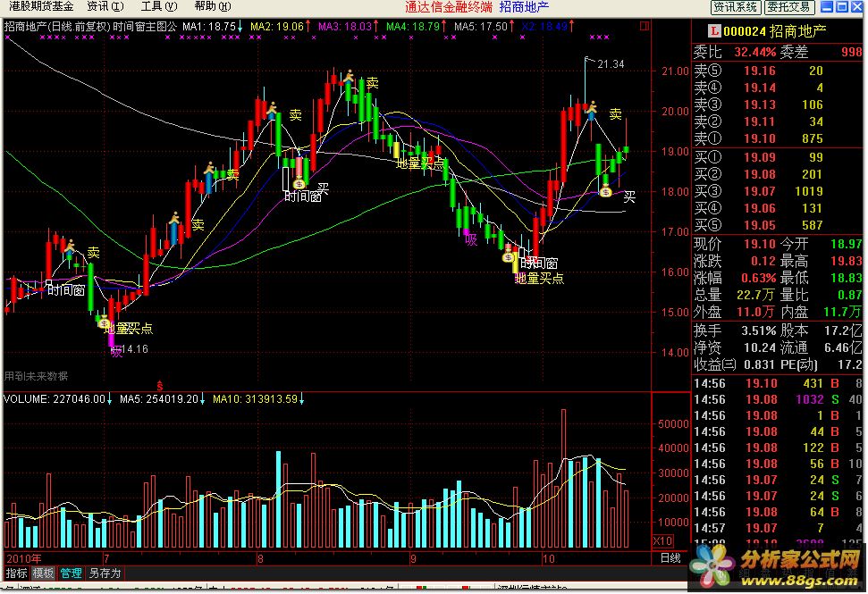Click the 今开 18.97 field

821,244
